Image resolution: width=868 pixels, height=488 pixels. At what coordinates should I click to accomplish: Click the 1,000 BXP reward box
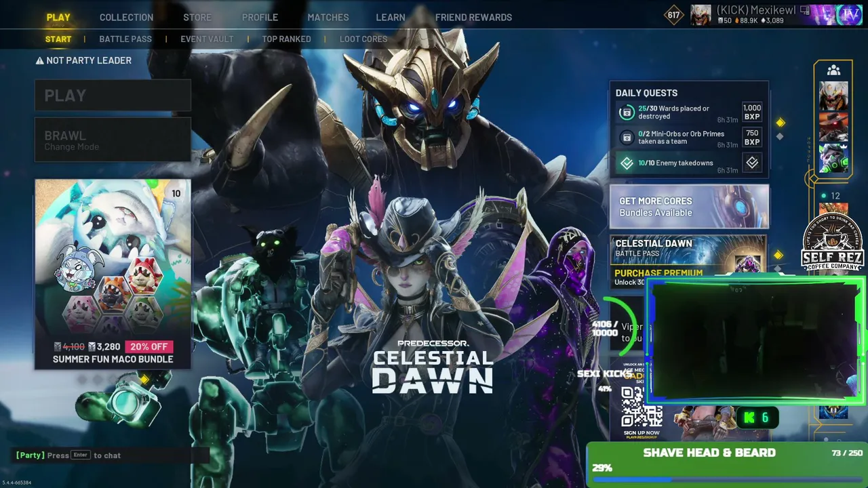tap(752, 112)
